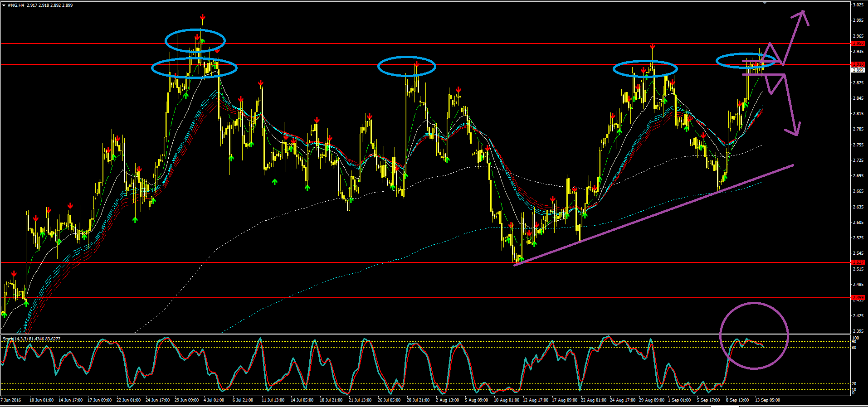This screenshot has width=868, height=407.
Task: Click the 4 Jul 01:00 time label
Action: click(x=214, y=400)
